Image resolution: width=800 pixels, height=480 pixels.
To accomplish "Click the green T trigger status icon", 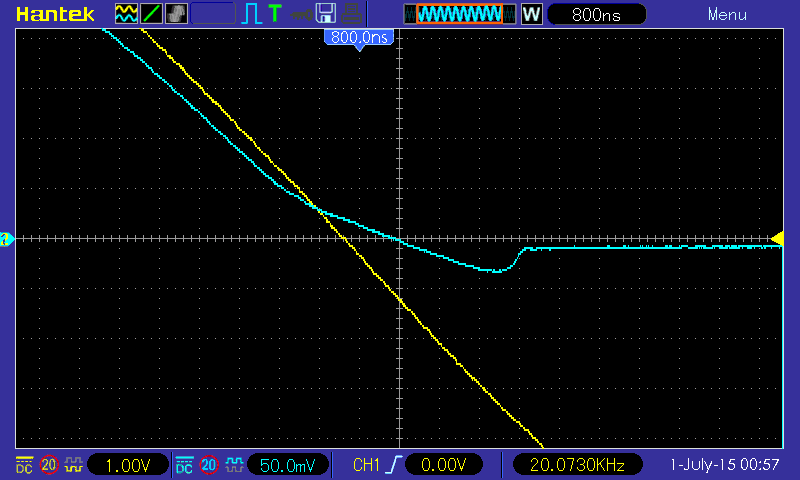I will point(275,14).
